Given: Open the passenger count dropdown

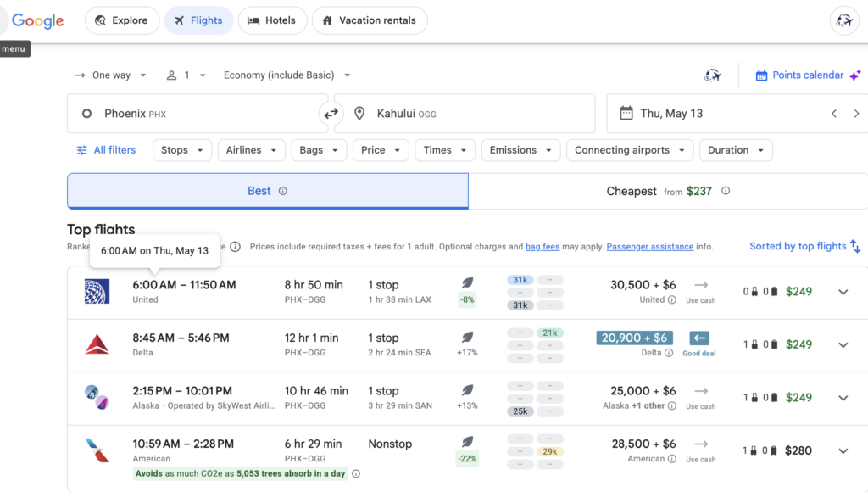Looking at the screenshot, I should [186, 75].
